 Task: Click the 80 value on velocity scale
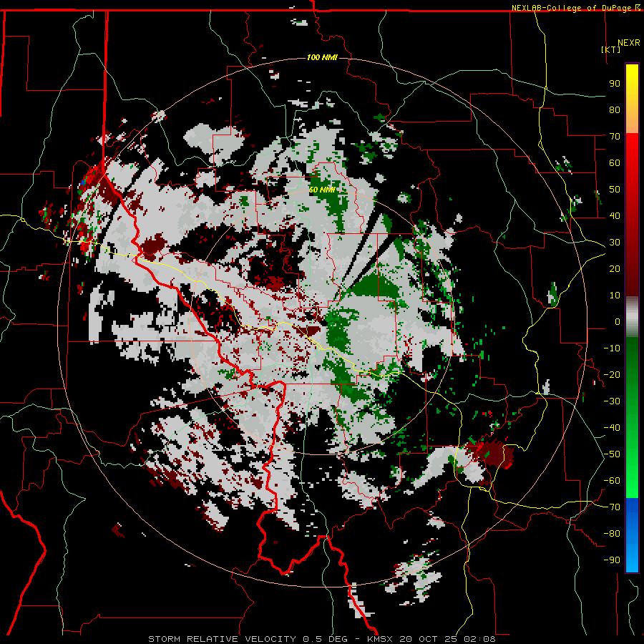[615, 110]
